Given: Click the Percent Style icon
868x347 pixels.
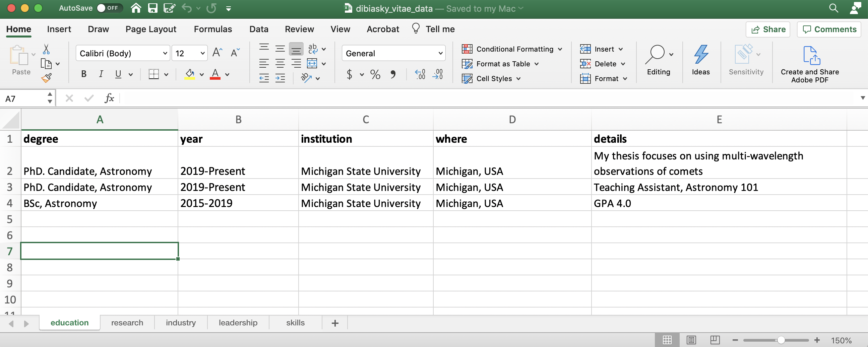Looking at the screenshot, I should click(x=375, y=74).
